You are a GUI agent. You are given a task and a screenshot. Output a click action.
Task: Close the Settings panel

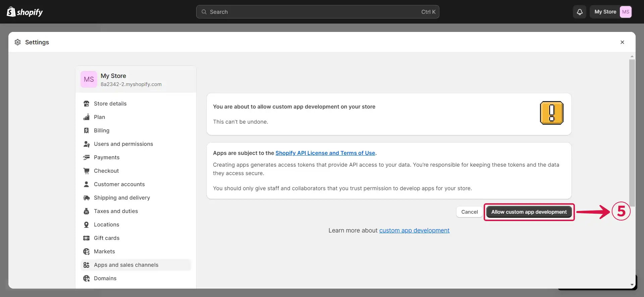(x=622, y=42)
